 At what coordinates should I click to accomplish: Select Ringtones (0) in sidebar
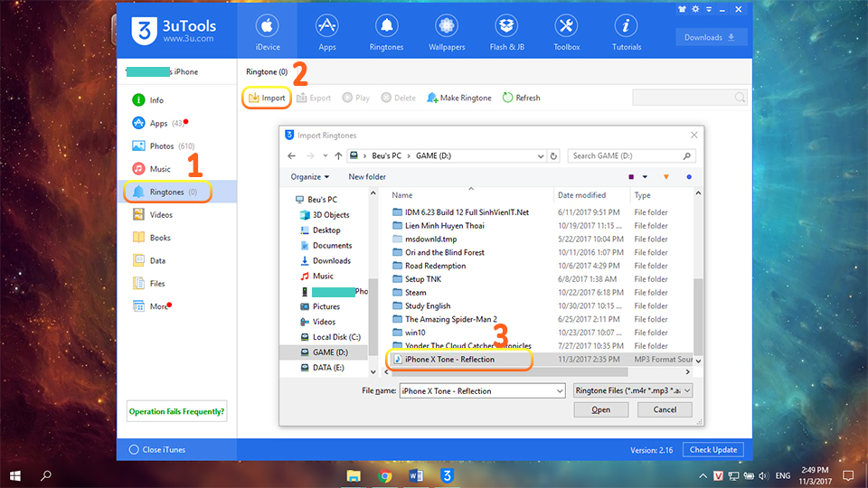click(176, 192)
